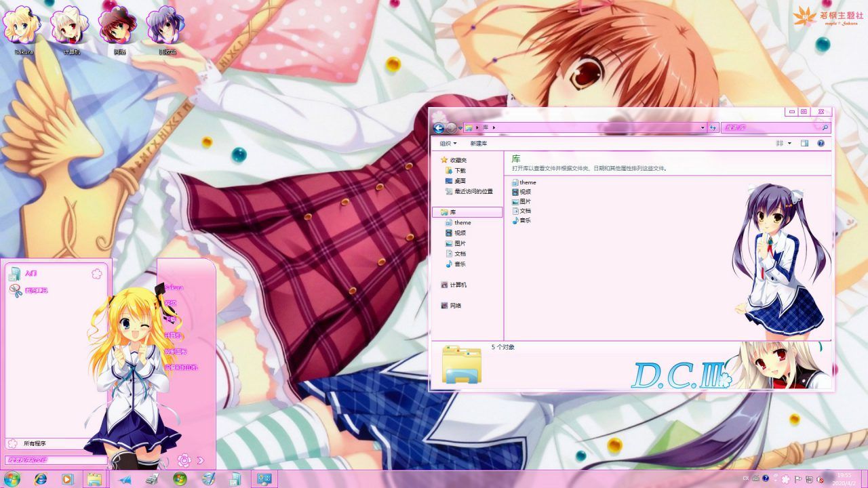The width and height of the screenshot is (868, 488).
Task: Click the taskbar clock
Action: [845, 479]
